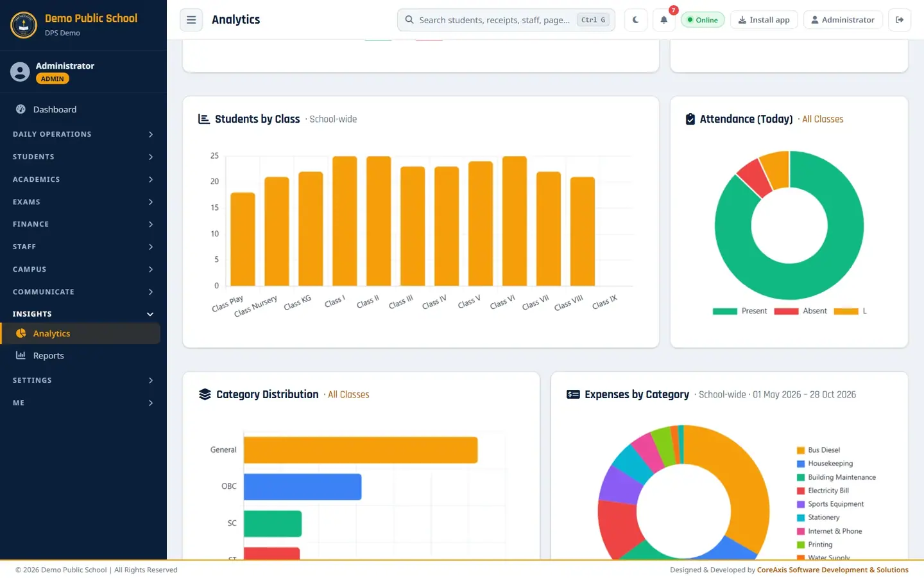Click the administrator avatar icon in sidebar
The image size is (924, 578).
20,72
